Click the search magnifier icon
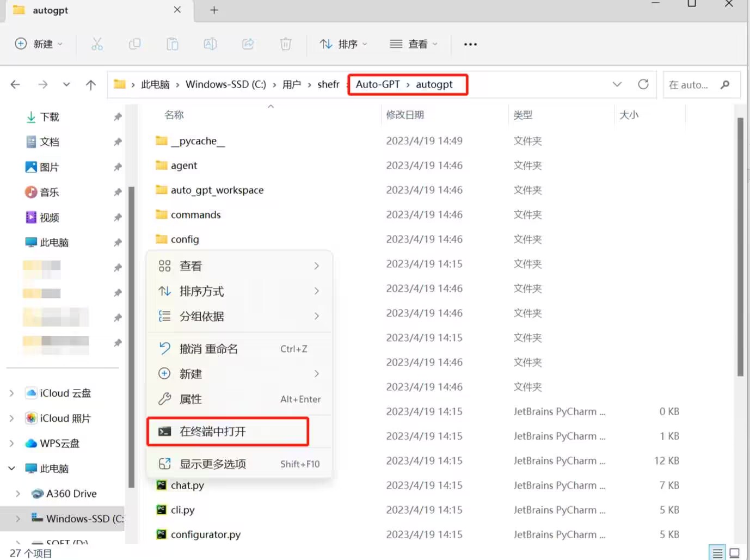 tap(725, 84)
